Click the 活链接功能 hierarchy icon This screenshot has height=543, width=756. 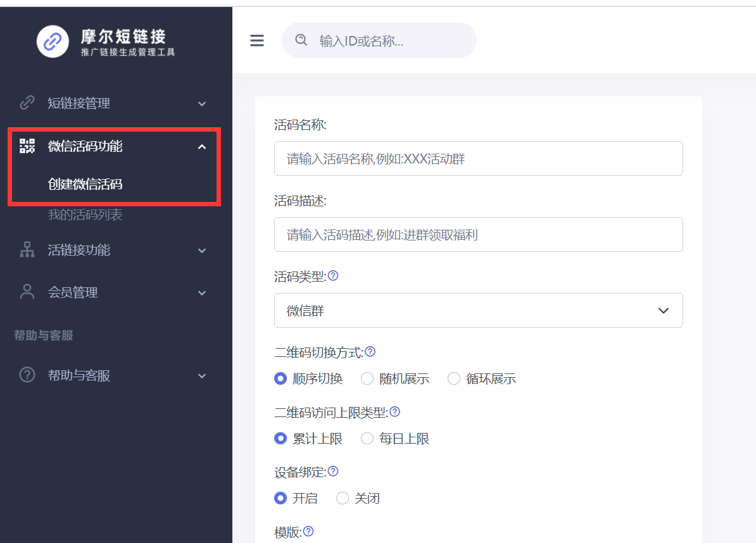click(x=27, y=249)
